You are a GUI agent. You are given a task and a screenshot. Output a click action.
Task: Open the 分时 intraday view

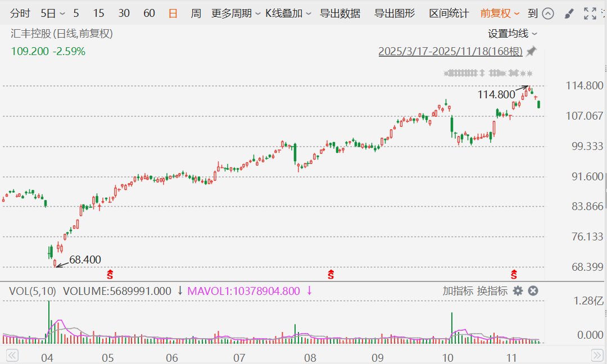click(20, 13)
